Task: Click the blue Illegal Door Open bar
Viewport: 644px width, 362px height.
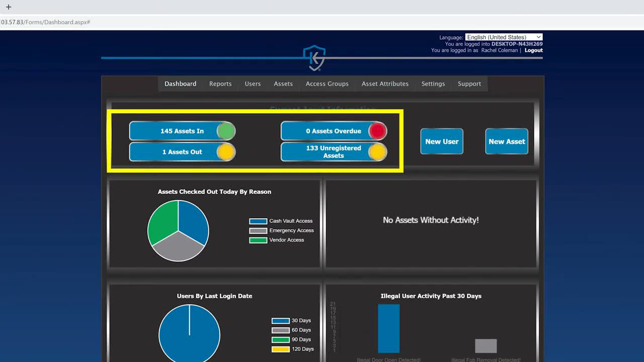Action: [388, 329]
